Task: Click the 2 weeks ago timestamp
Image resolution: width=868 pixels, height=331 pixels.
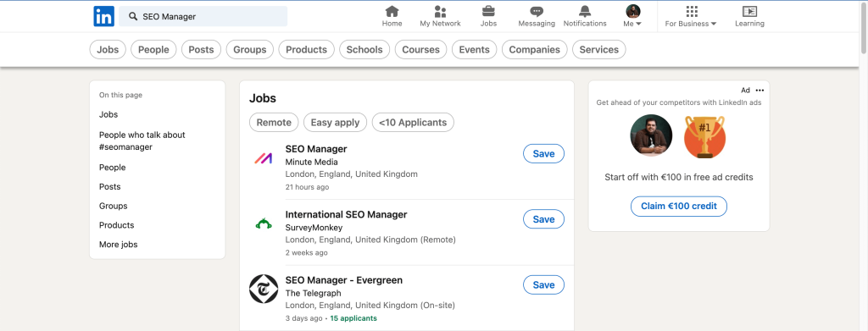Action: point(306,253)
